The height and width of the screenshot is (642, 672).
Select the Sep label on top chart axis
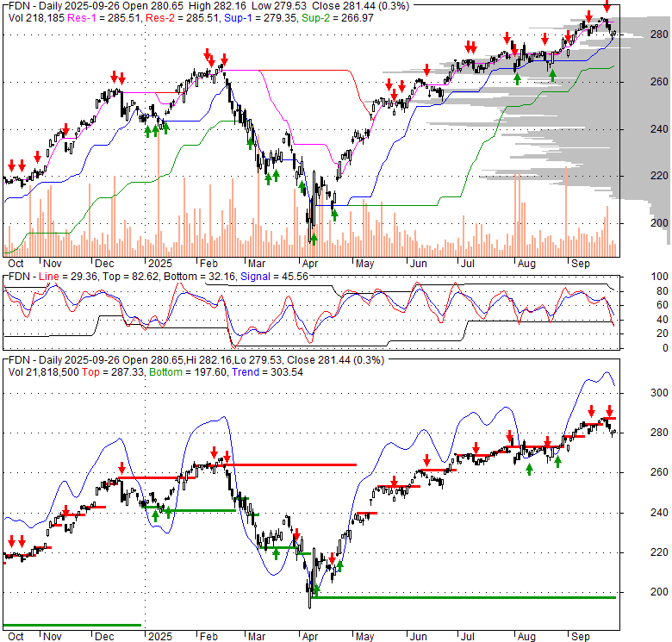click(x=581, y=264)
